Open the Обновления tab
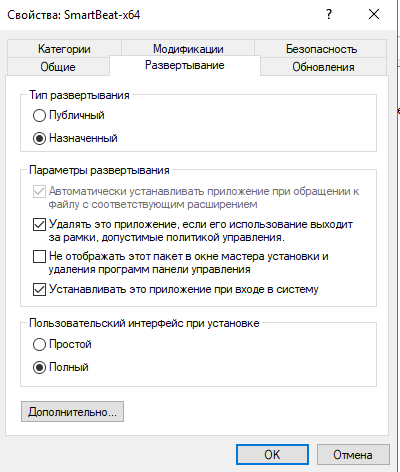 (x=323, y=66)
